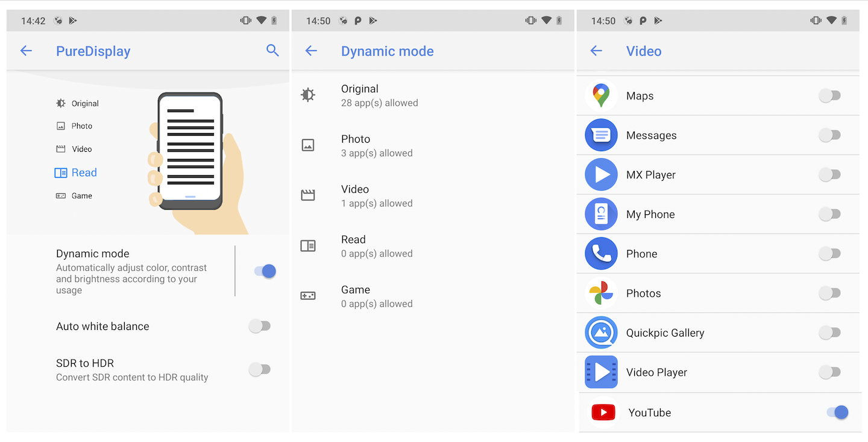Go back from the Video screen
The image size is (868, 442).
click(596, 51)
